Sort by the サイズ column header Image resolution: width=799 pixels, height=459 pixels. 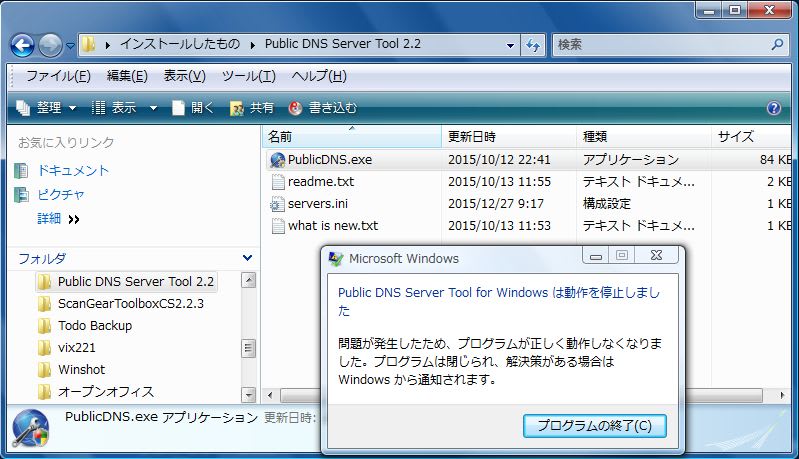pyautogui.click(x=752, y=137)
